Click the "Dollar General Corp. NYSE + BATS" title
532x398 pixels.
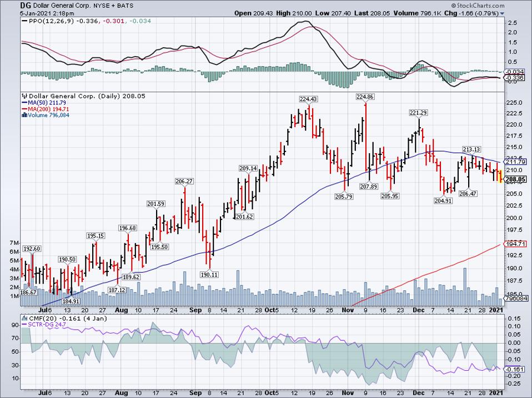pos(83,6)
